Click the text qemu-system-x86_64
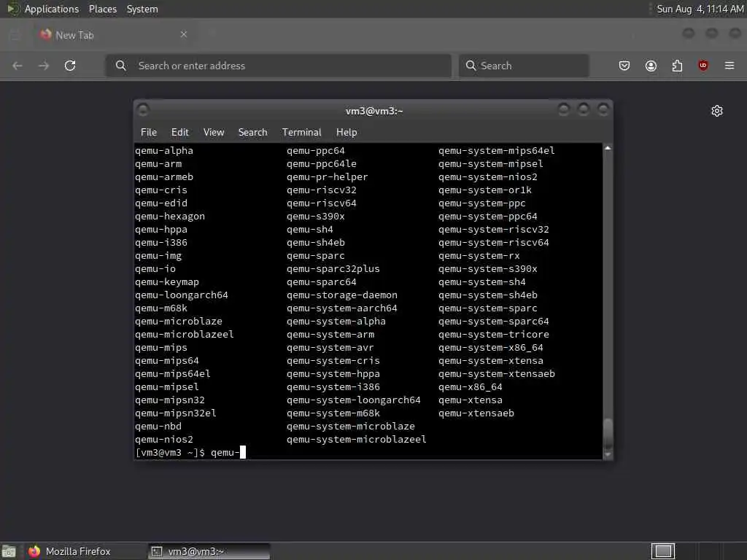Image resolution: width=747 pixels, height=560 pixels. [x=491, y=348]
